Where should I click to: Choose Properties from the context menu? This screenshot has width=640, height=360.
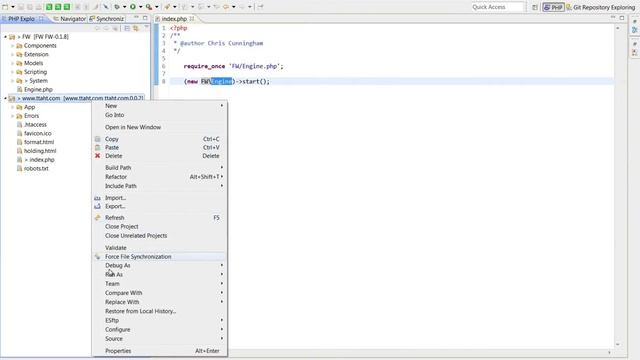coord(159,351)
